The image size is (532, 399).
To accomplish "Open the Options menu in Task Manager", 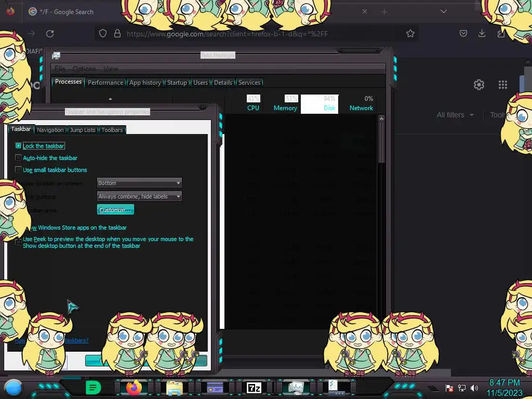I will pos(84,69).
